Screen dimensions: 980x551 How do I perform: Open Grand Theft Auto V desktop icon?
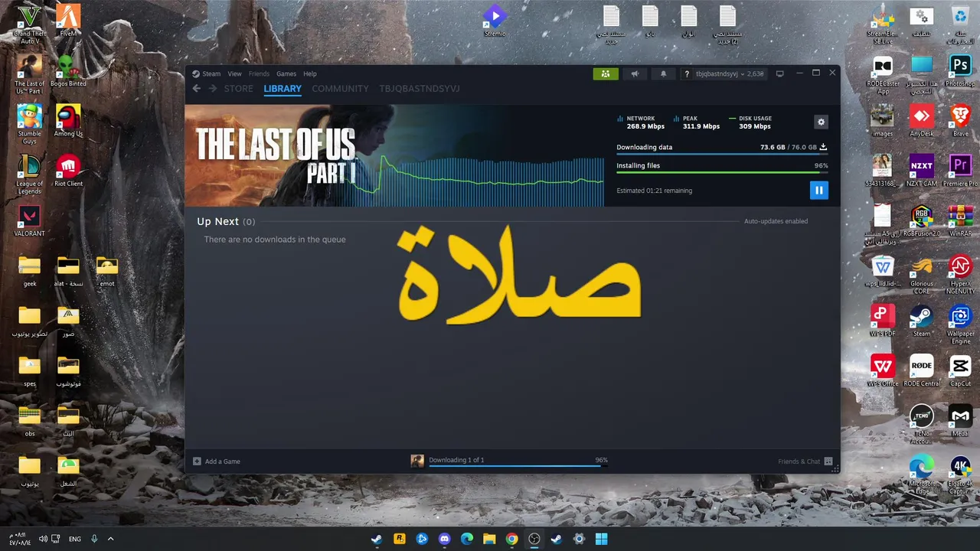(29, 24)
